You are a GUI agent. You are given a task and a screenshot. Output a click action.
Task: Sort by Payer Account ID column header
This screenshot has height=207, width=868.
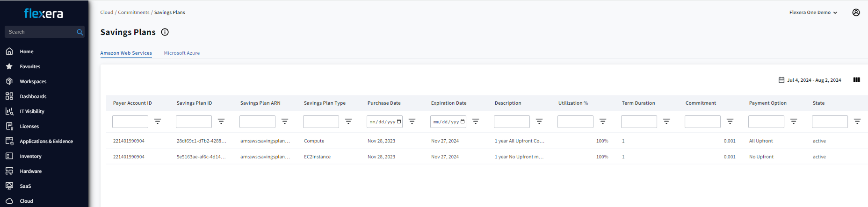click(132, 103)
